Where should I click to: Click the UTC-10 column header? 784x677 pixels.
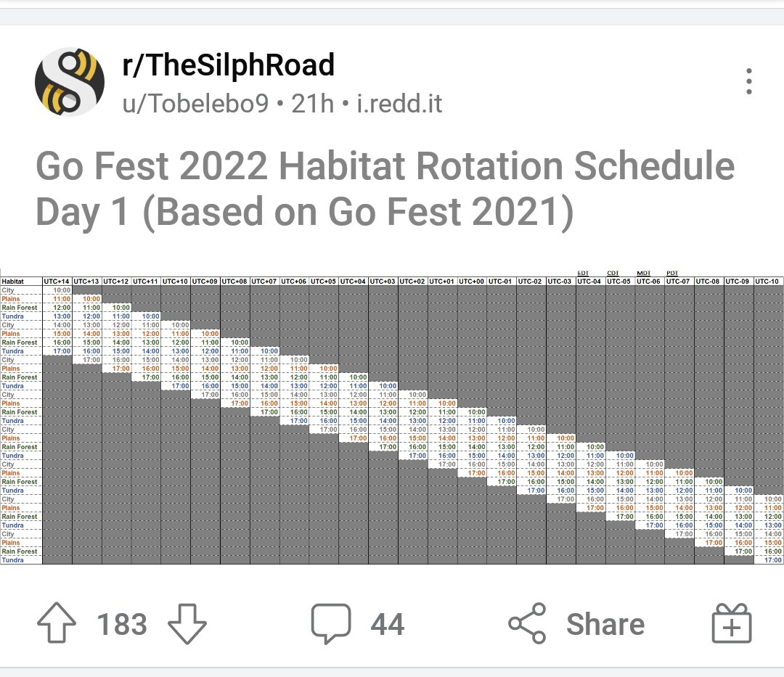(769, 282)
